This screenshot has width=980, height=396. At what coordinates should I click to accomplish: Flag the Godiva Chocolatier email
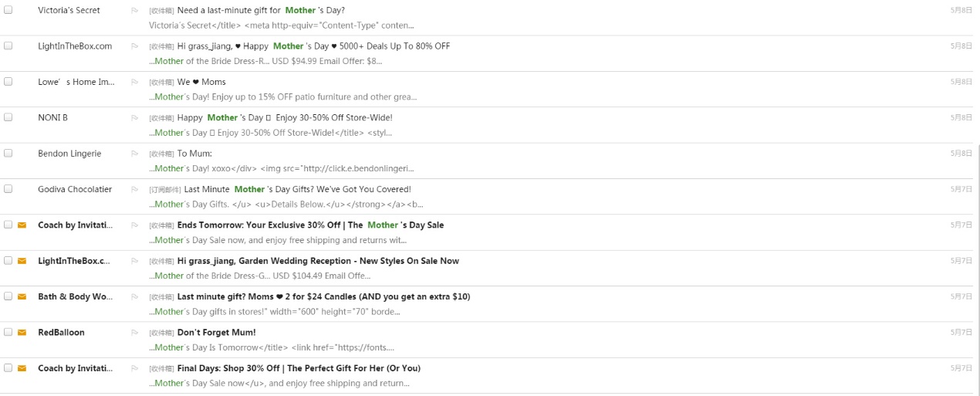[135, 190]
